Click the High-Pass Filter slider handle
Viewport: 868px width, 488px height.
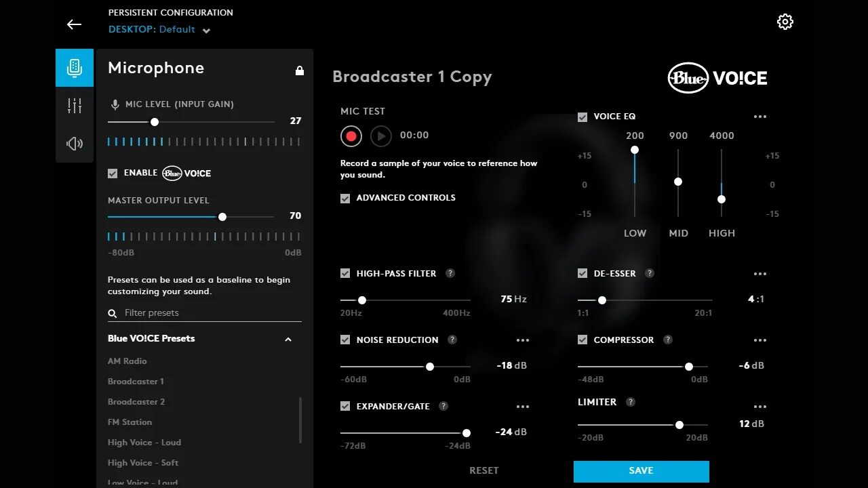tap(362, 300)
